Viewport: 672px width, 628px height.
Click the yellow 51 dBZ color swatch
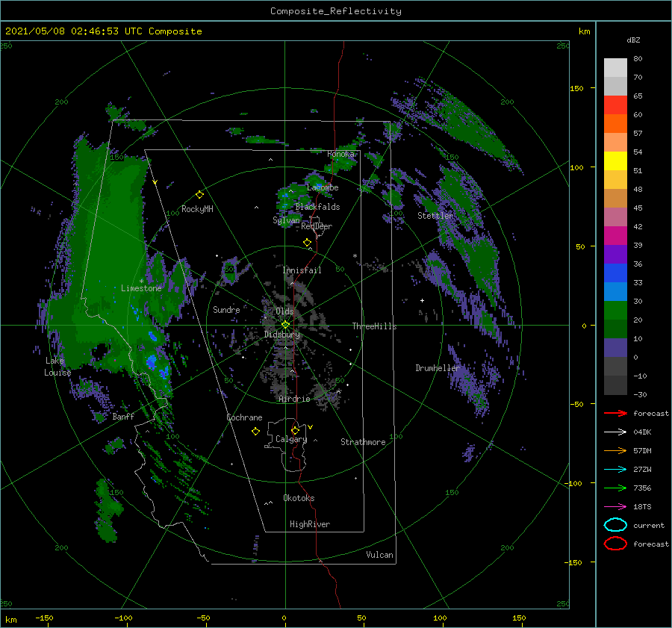tap(615, 161)
